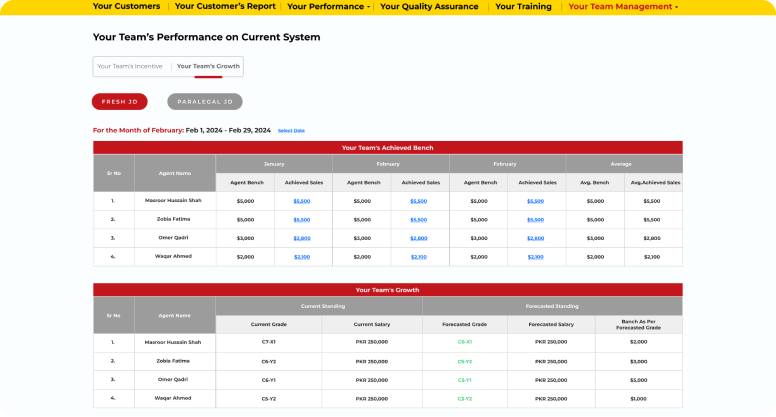This screenshot has height=417, width=776.
Task: Click the red FRESH JD button
Action: (x=120, y=101)
